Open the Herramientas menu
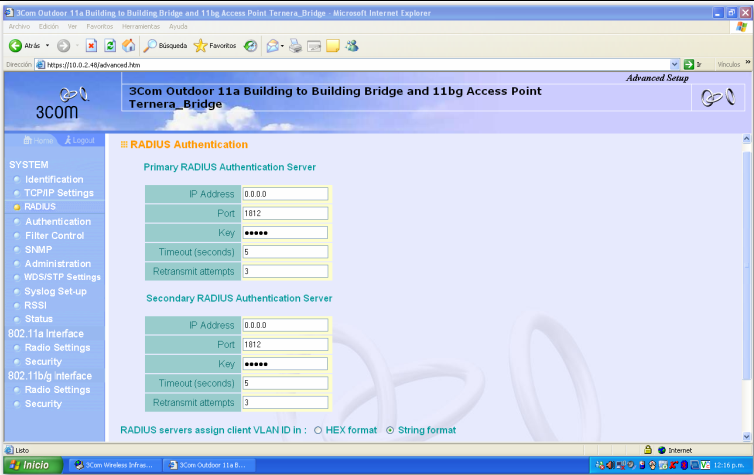Viewport: 754px width, 475px height. pyautogui.click(x=140, y=26)
